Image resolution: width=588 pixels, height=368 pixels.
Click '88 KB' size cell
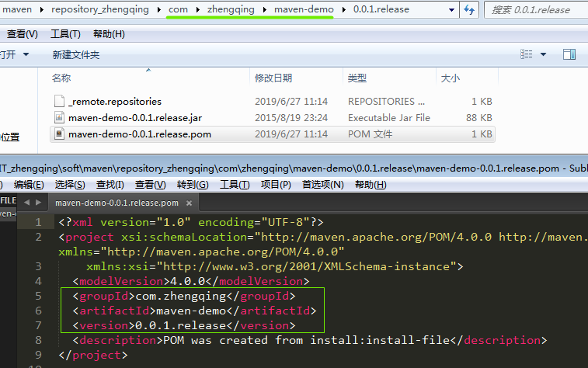click(x=479, y=118)
